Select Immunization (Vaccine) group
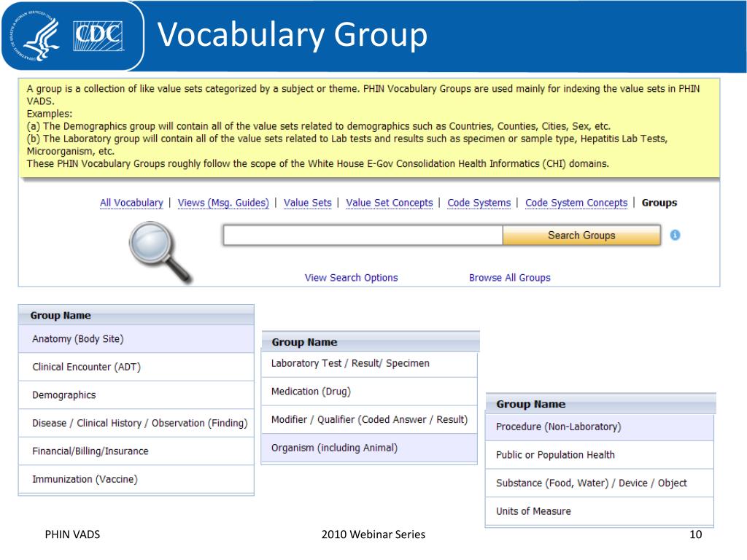The image size is (747, 560). tap(136, 480)
